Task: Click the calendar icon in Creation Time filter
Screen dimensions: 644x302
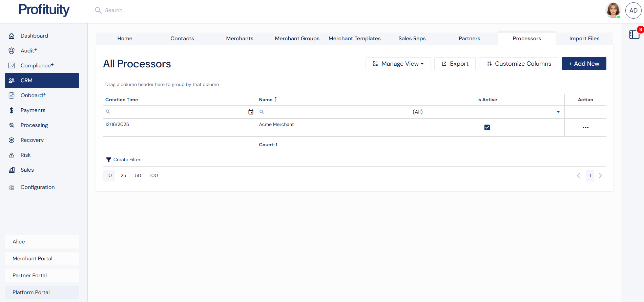Action: coord(251,112)
